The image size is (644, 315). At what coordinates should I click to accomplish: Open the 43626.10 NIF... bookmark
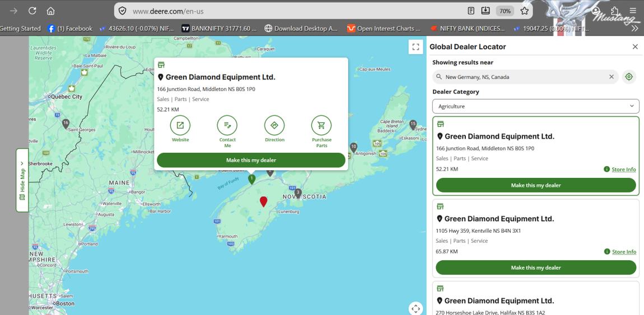tap(137, 29)
